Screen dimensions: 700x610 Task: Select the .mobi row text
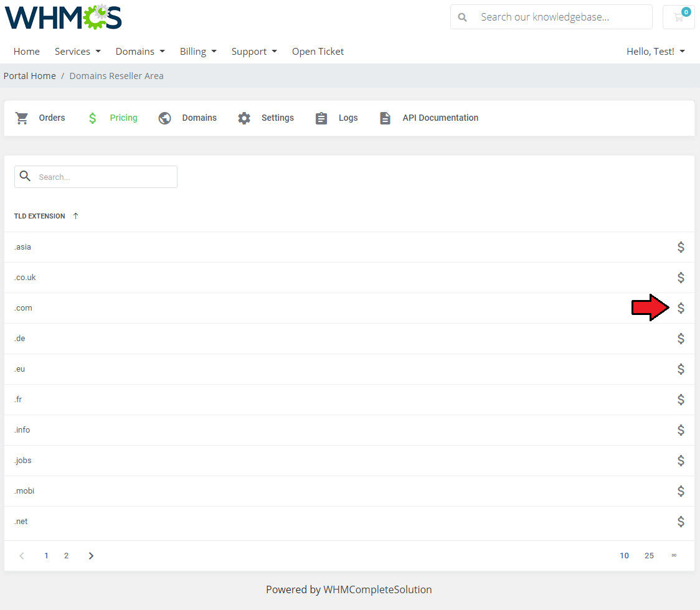[24, 491]
